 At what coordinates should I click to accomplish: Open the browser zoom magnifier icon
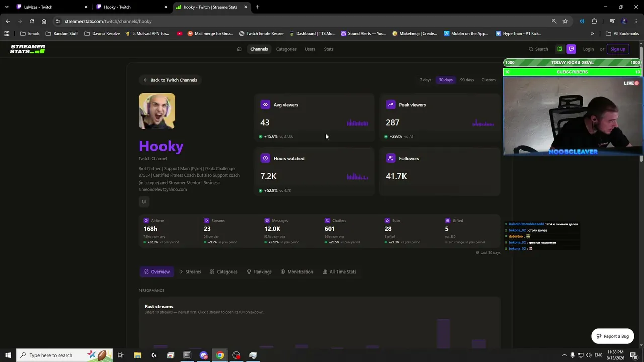tap(554, 21)
